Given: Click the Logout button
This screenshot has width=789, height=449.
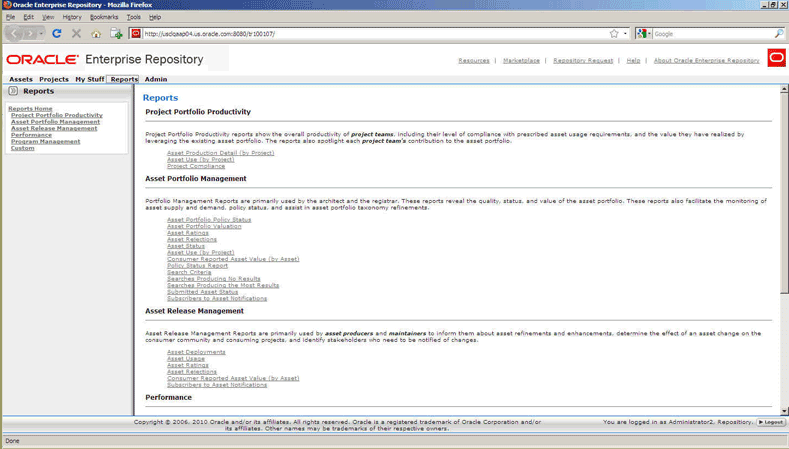Looking at the screenshot, I should (771, 422).
